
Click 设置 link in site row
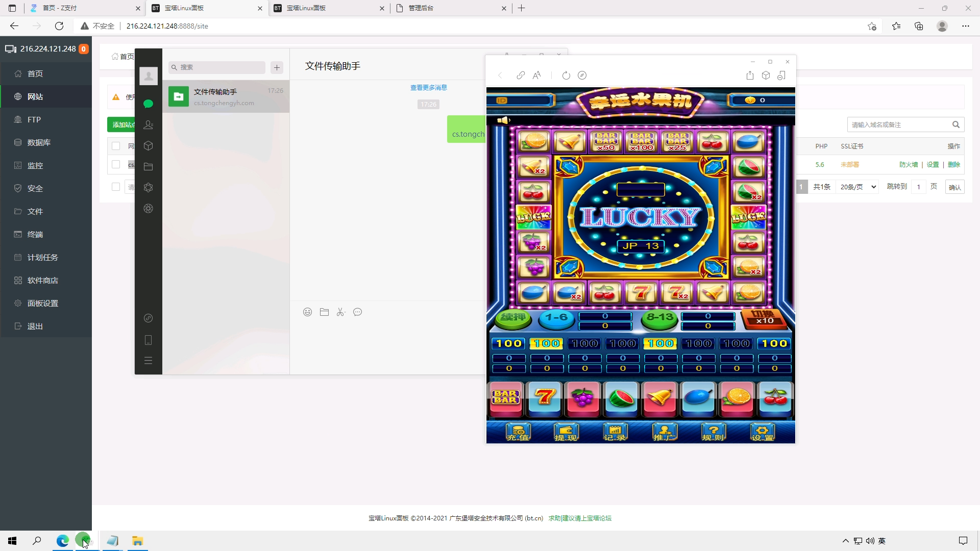(x=933, y=165)
